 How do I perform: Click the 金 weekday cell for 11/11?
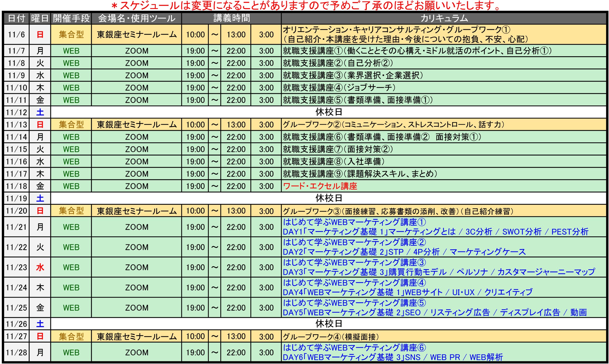pos(40,100)
